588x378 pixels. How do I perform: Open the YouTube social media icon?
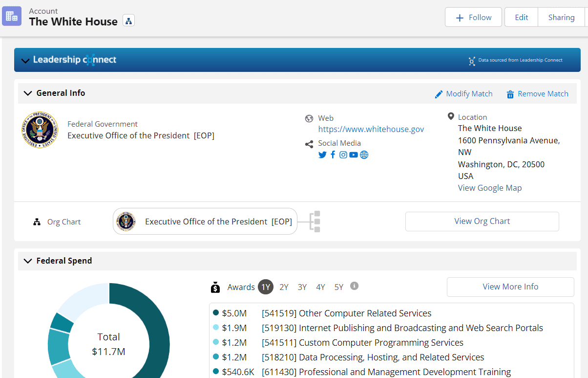tap(354, 155)
